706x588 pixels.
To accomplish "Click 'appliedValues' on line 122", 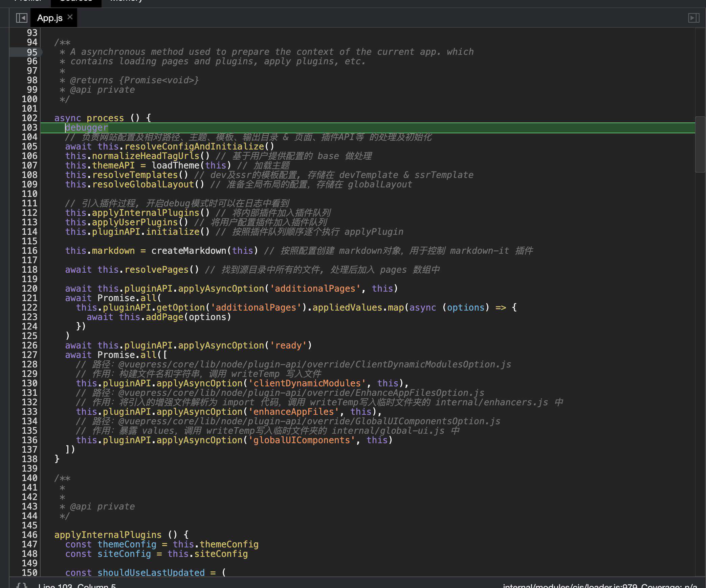I will coord(347,308).
